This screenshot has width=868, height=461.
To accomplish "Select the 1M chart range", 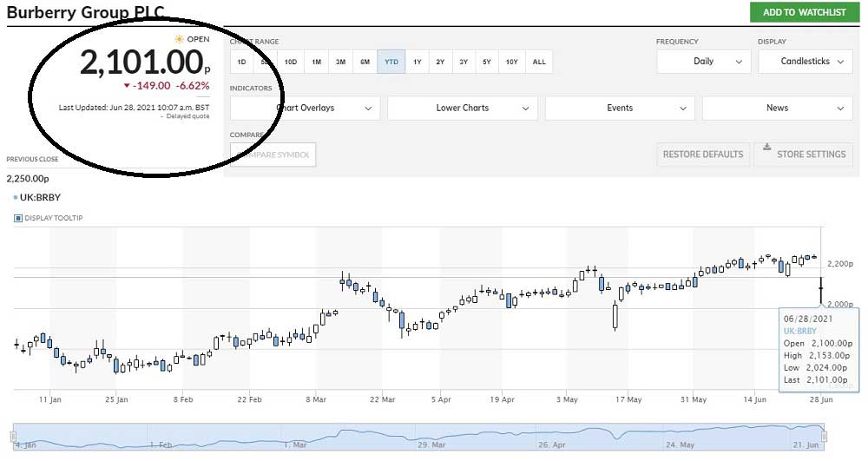I will pyautogui.click(x=316, y=62).
